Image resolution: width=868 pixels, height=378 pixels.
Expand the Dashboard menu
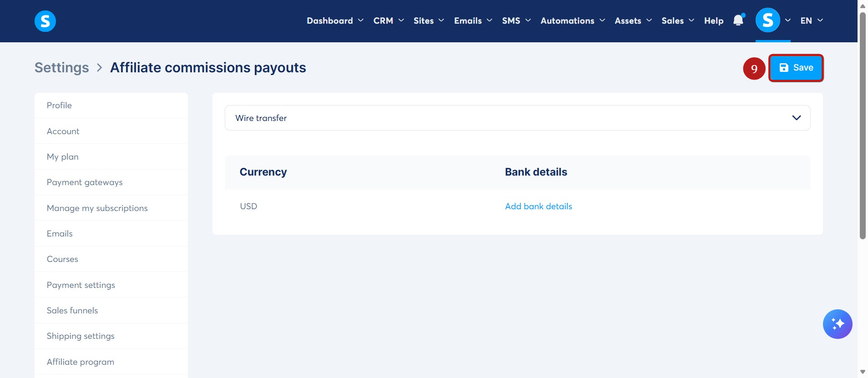tap(335, 20)
